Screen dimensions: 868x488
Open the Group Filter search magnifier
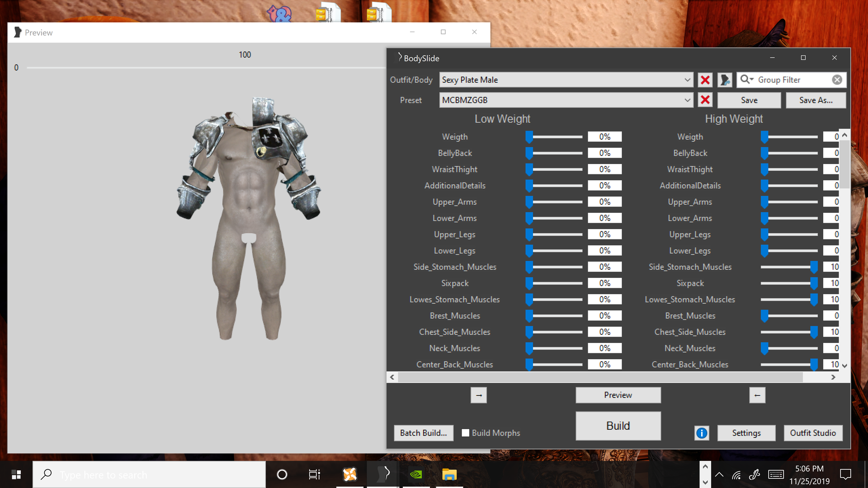coord(746,80)
